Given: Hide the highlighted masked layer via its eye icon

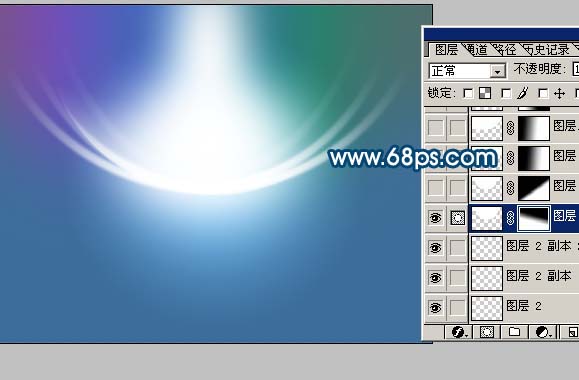Looking at the screenshot, I should click(435, 218).
